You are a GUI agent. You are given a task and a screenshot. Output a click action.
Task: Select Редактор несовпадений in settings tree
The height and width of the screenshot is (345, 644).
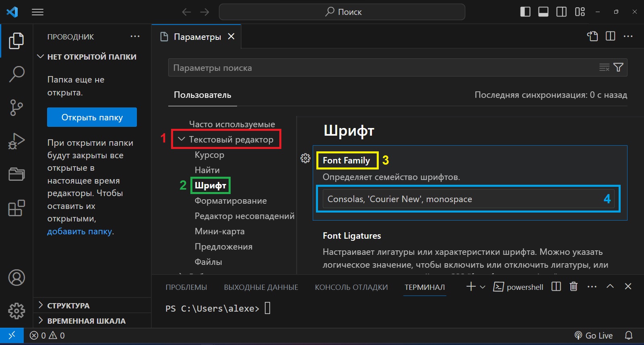point(244,216)
